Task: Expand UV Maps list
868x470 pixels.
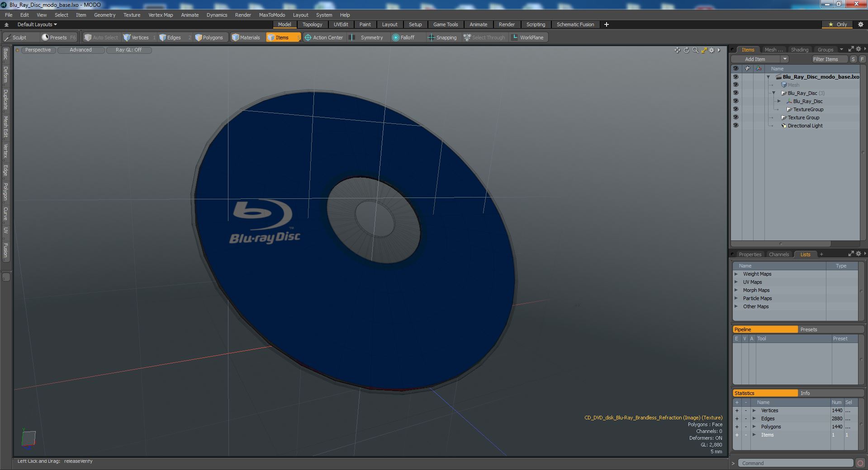Action: click(x=736, y=282)
